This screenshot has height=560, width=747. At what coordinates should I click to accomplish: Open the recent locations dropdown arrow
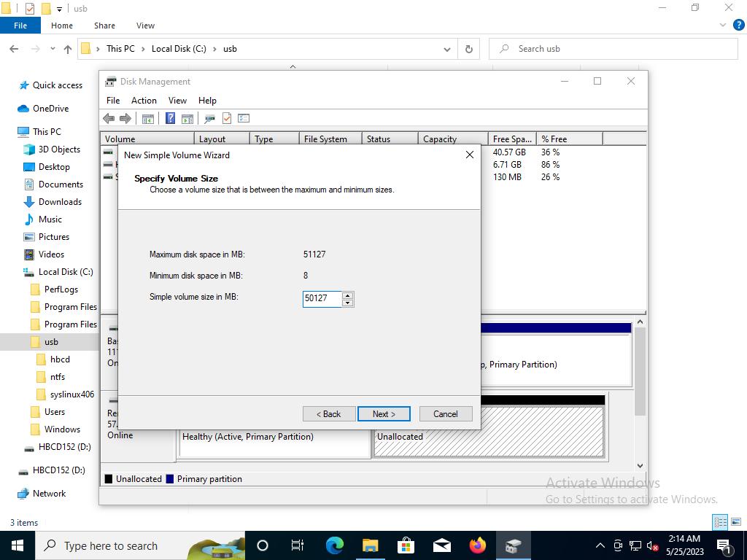[53, 49]
